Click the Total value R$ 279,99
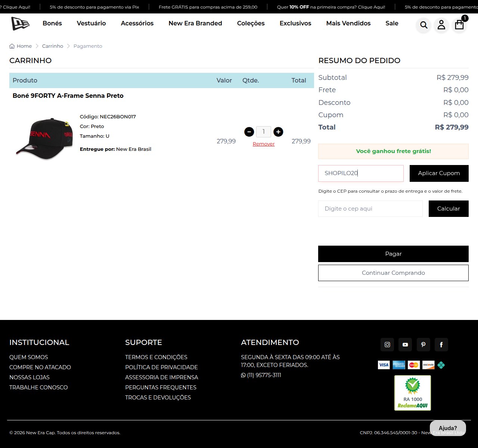The height and width of the screenshot is (448, 478). [451, 127]
